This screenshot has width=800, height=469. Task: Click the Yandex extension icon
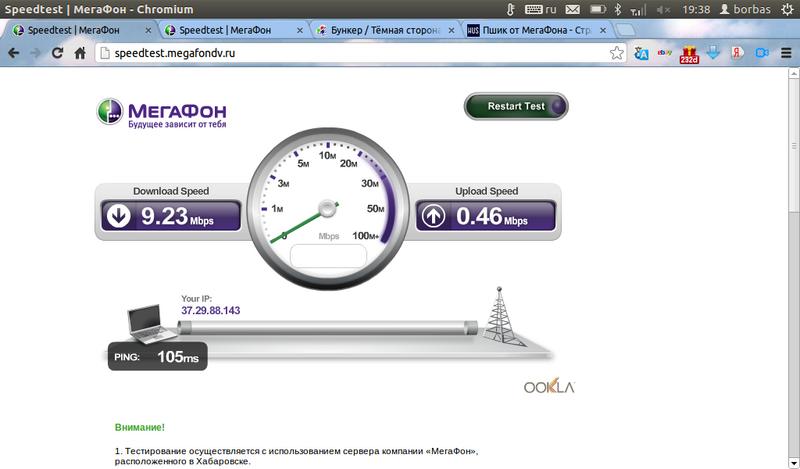pyautogui.click(x=737, y=53)
